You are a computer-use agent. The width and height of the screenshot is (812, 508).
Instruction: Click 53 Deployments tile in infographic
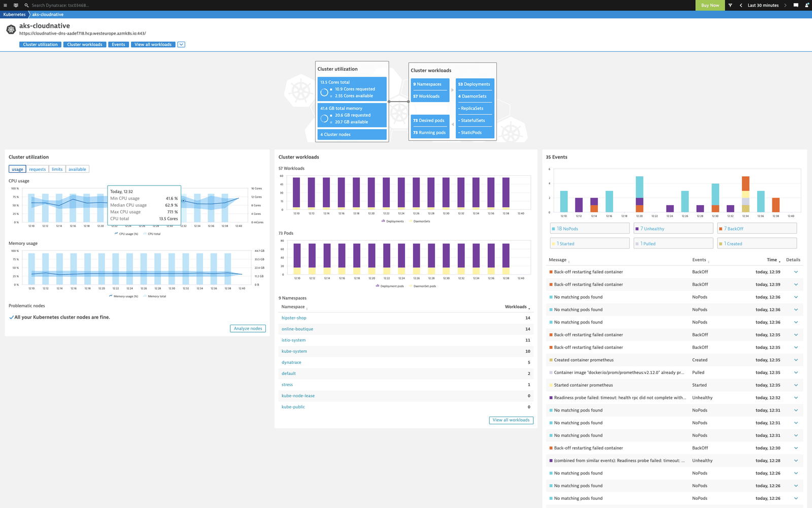475,84
